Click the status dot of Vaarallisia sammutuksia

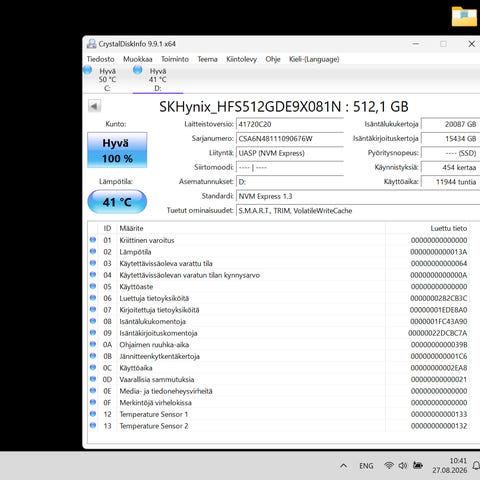click(x=93, y=379)
